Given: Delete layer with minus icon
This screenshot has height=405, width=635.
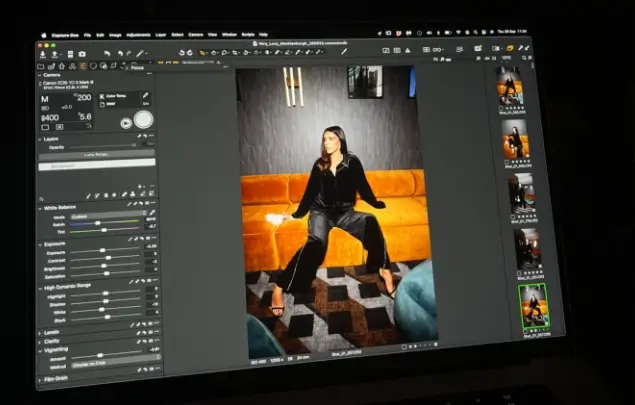Looking at the screenshot, I should [152, 186].
